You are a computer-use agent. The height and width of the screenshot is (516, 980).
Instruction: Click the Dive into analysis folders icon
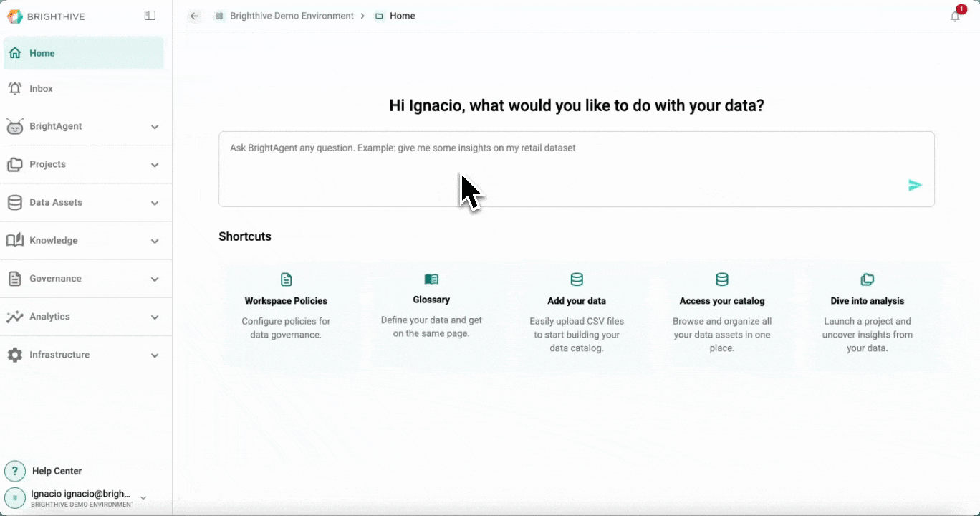click(868, 279)
